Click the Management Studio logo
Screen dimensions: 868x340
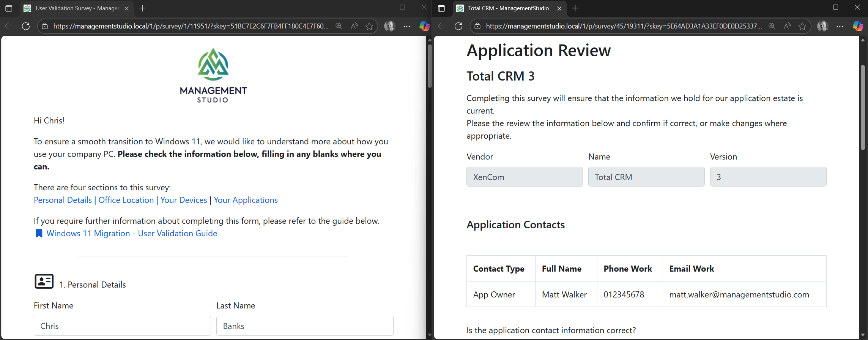[213, 75]
